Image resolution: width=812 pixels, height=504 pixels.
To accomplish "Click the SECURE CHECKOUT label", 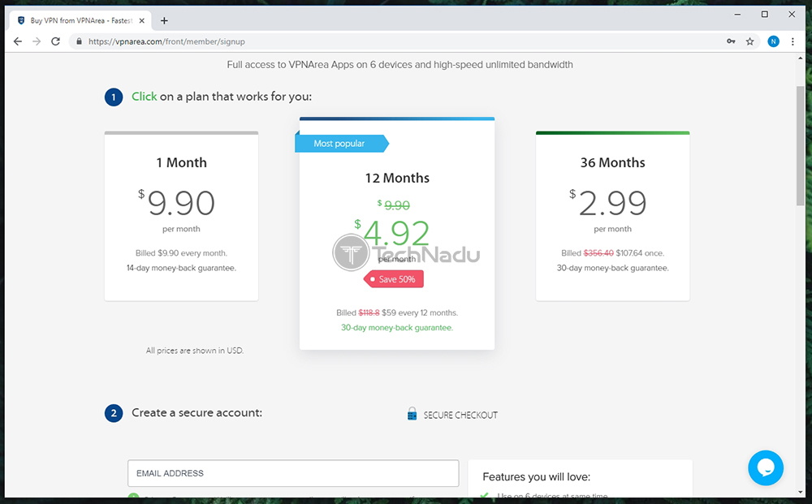I will pos(460,415).
